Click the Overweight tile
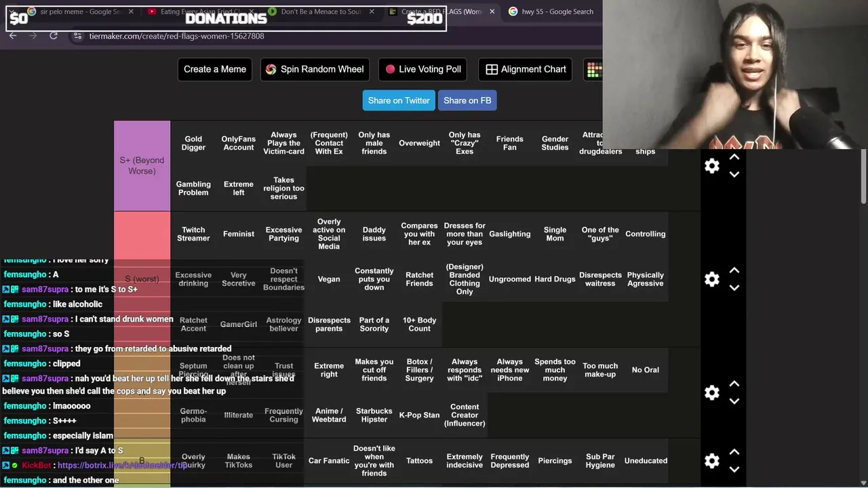This screenshot has width=868, height=488. pyautogui.click(x=419, y=143)
